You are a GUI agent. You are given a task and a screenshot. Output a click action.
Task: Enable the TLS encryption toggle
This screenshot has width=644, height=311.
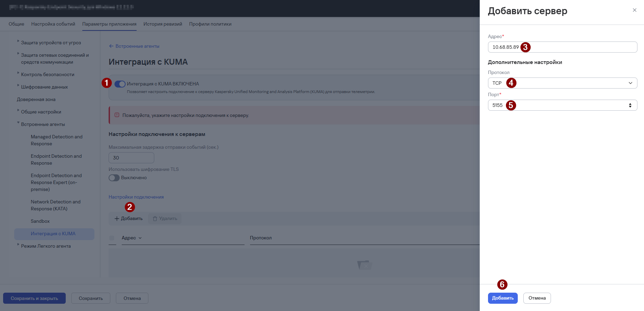tap(114, 178)
